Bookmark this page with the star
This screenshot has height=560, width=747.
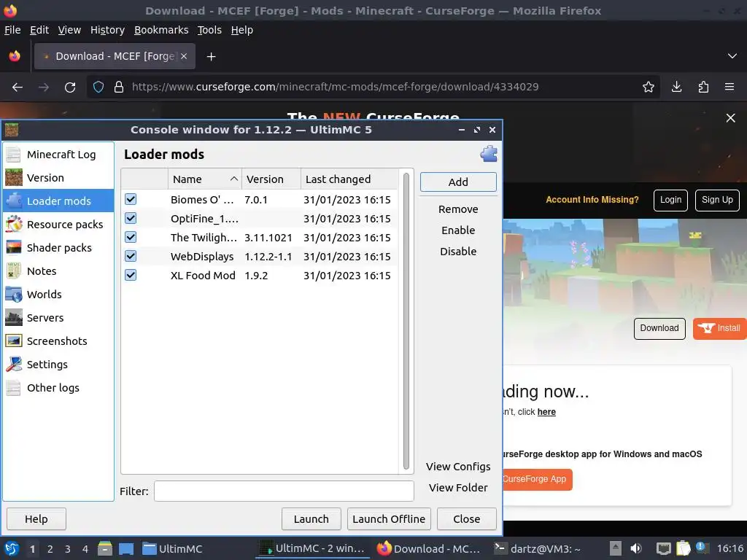(648, 87)
